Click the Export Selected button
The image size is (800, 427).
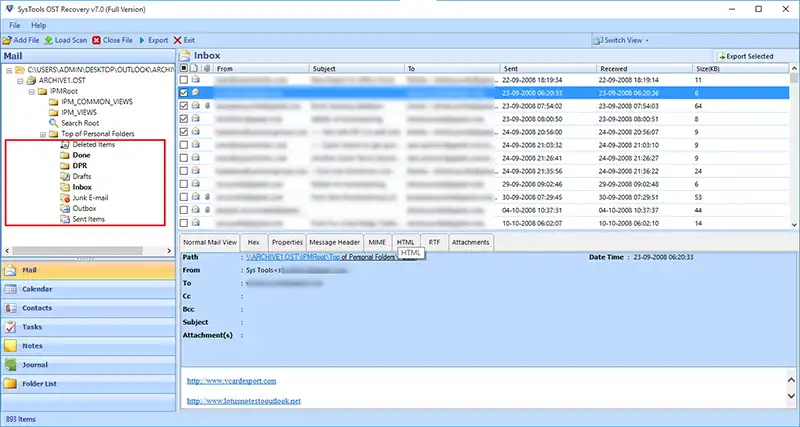click(x=745, y=56)
